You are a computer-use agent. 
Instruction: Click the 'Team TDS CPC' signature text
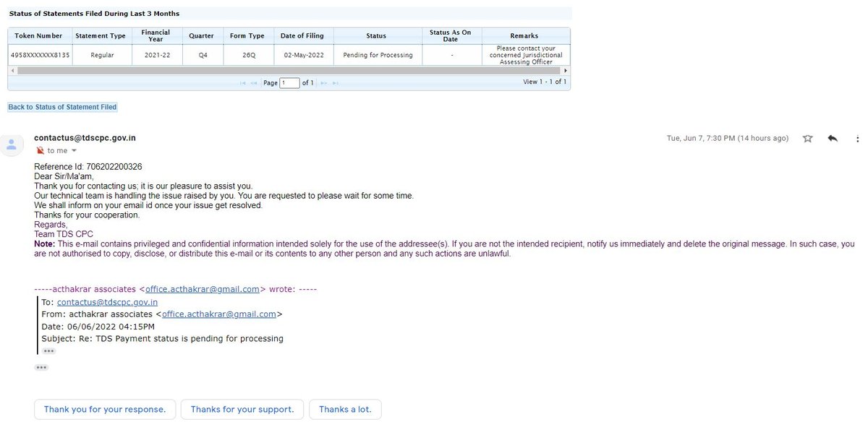(64, 234)
